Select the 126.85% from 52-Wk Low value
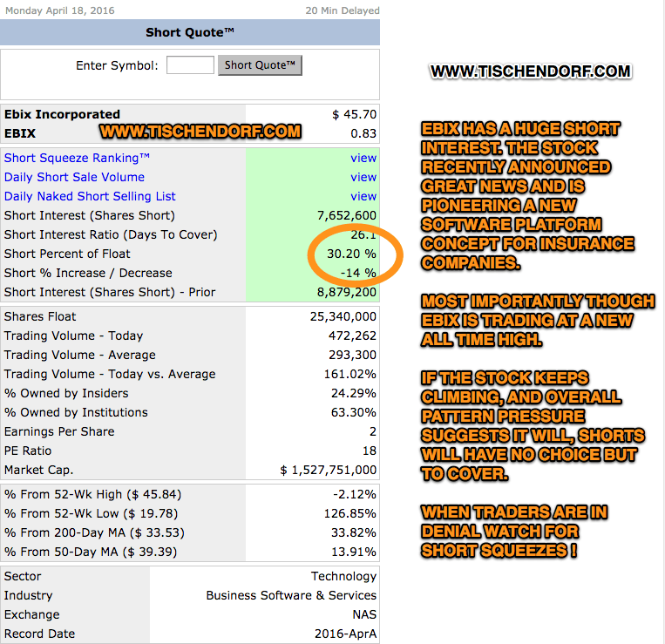The image size is (665, 644). pos(349,513)
